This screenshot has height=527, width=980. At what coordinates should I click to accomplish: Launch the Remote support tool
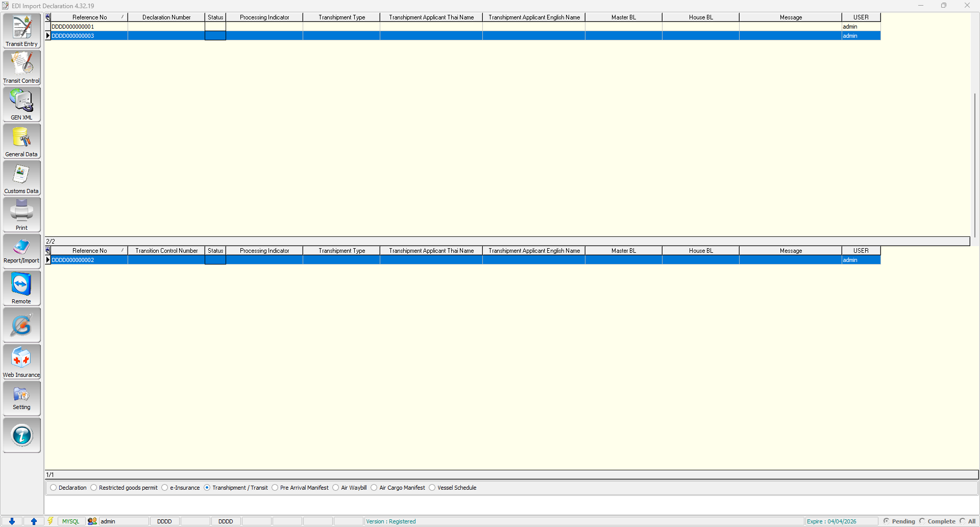point(21,289)
